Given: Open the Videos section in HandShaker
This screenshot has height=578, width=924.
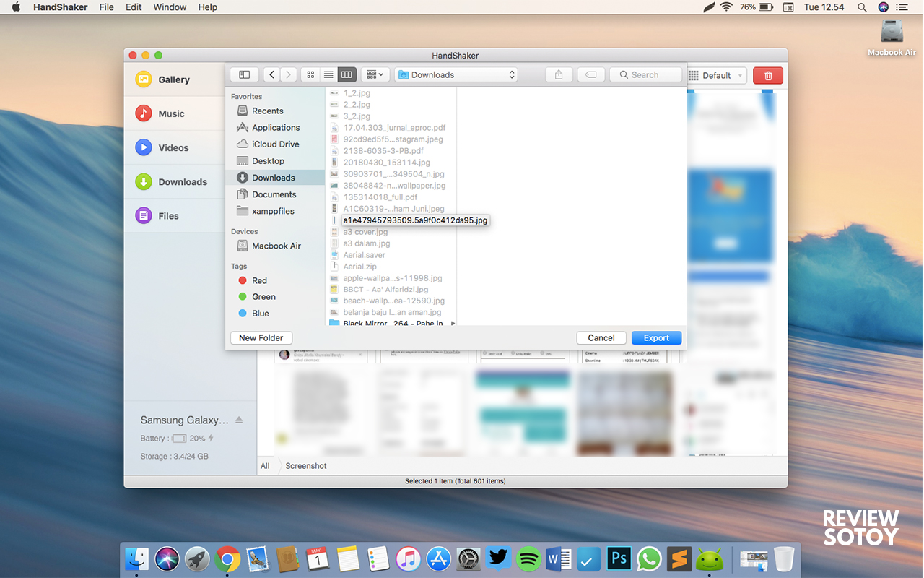Looking at the screenshot, I should [173, 147].
